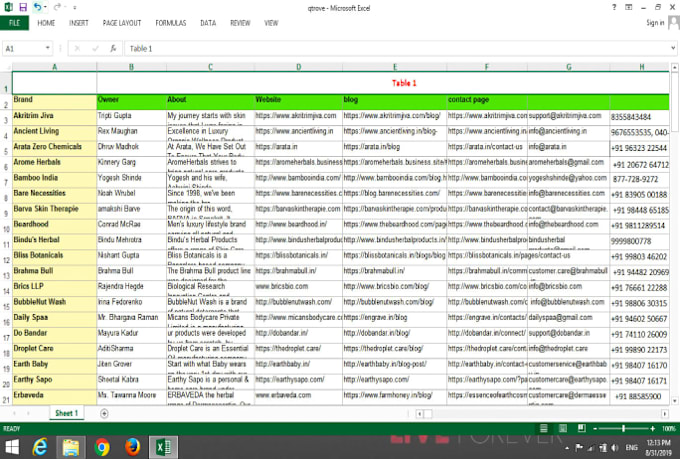Screen dimensions: 680x459
Task: Select the Erbaveda brand cell
Action: coord(54,397)
